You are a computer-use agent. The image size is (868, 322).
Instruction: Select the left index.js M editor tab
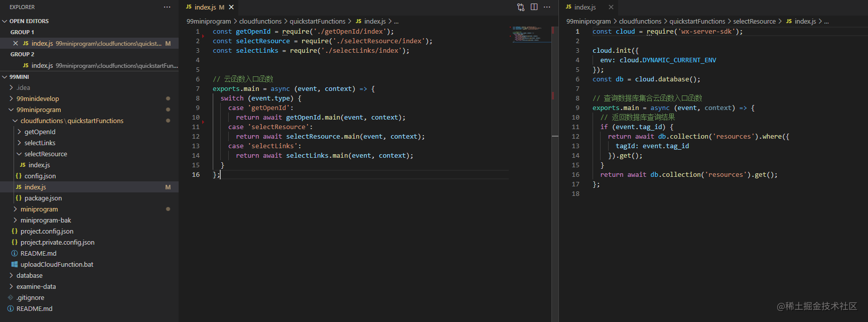click(209, 7)
